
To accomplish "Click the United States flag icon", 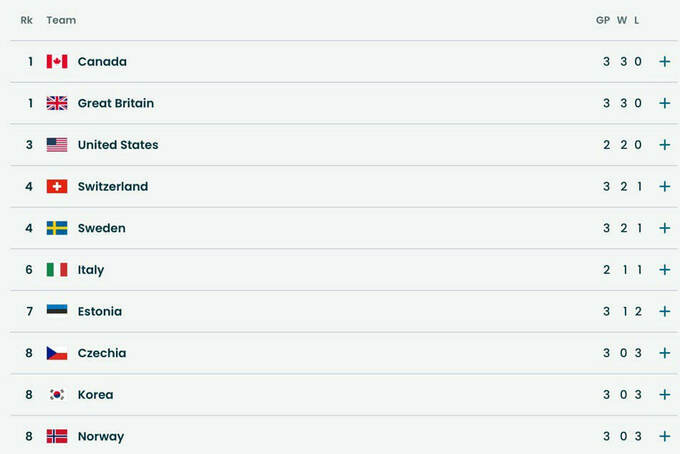I will tap(57, 145).
